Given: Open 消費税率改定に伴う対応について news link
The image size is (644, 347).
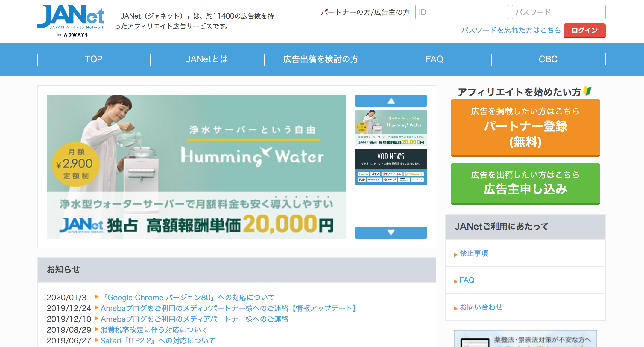Looking at the screenshot, I should pyautogui.click(x=154, y=330).
